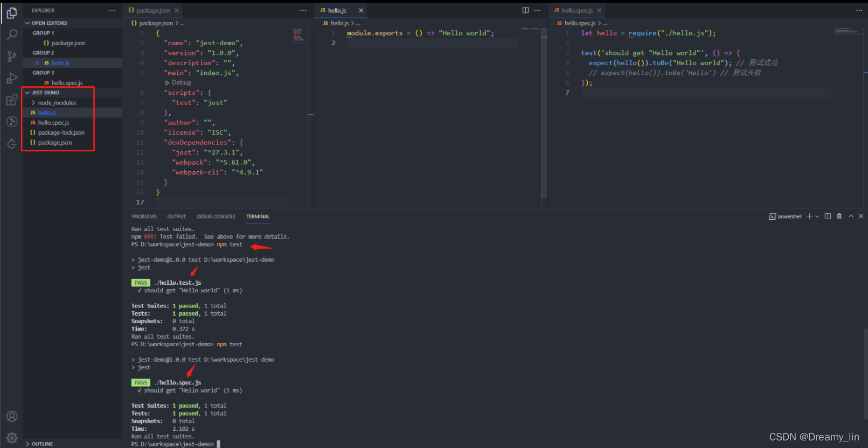868x448 pixels.
Task: Open the Accounts menu icon
Action: point(12,416)
